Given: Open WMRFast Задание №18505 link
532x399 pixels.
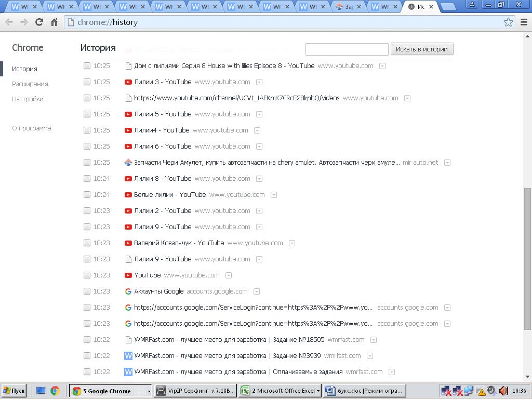Looking at the screenshot, I should pos(229,340).
